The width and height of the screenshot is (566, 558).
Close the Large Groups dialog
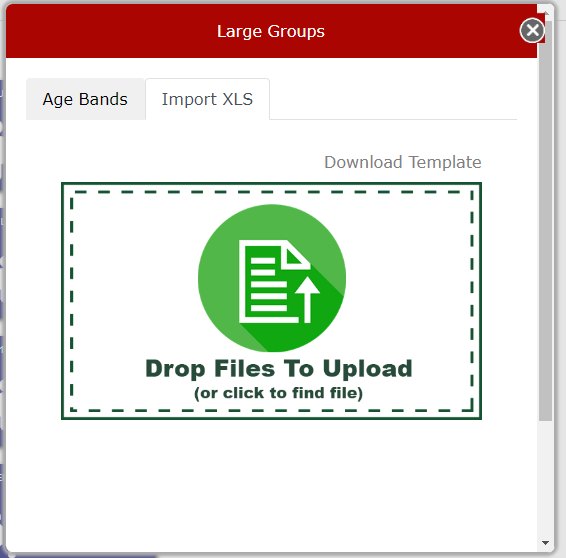532,30
